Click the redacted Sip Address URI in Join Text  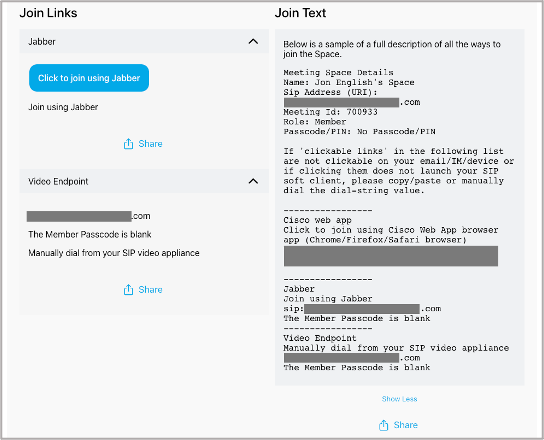(352, 102)
